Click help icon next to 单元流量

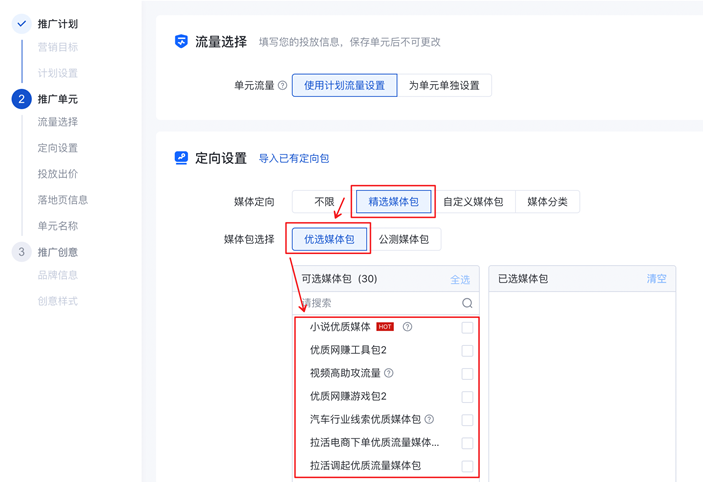tap(282, 86)
